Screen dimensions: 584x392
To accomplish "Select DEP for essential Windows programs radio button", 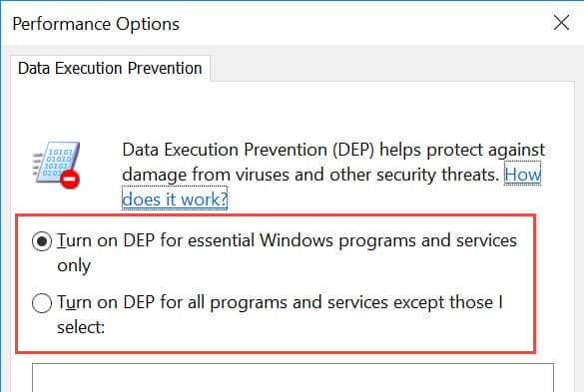I will tap(42, 241).
